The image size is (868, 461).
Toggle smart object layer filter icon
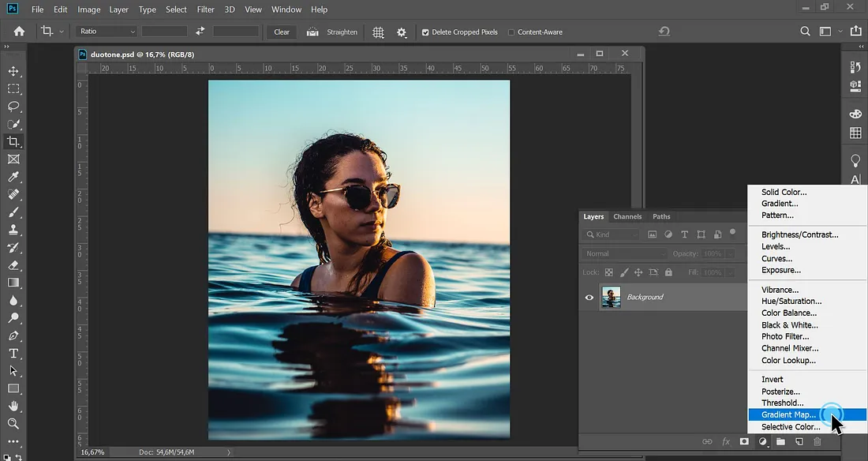click(x=717, y=234)
